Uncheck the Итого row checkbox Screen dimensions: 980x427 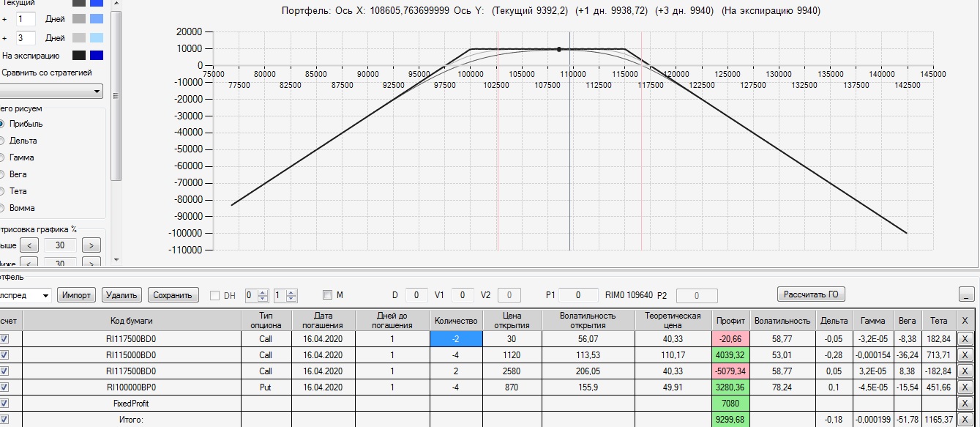pos(6,420)
